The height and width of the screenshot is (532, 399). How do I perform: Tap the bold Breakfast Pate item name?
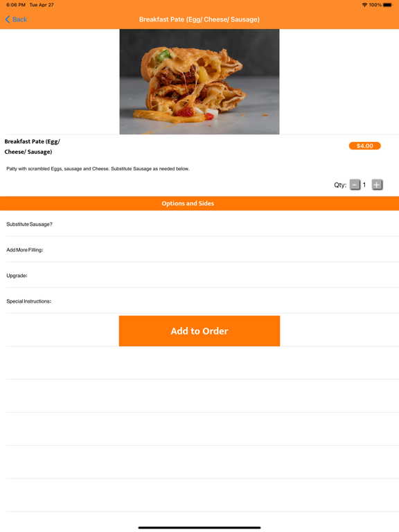(x=33, y=147)
